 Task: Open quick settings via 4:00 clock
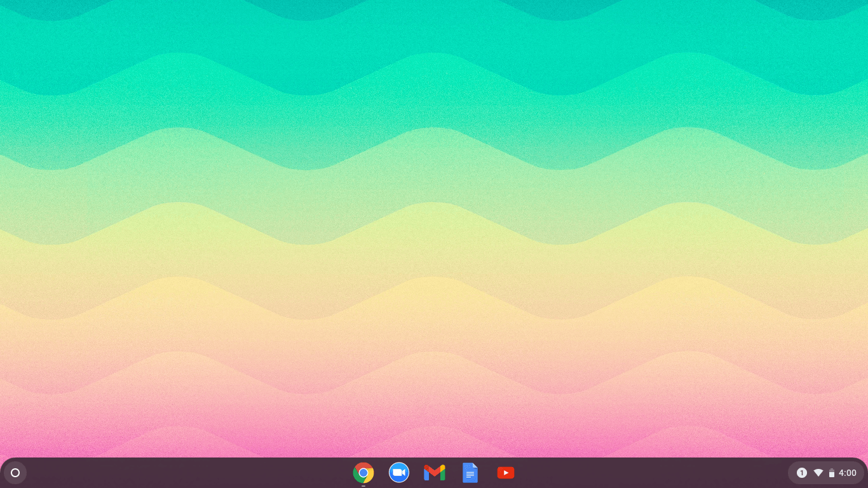click(x=848, y=473)
